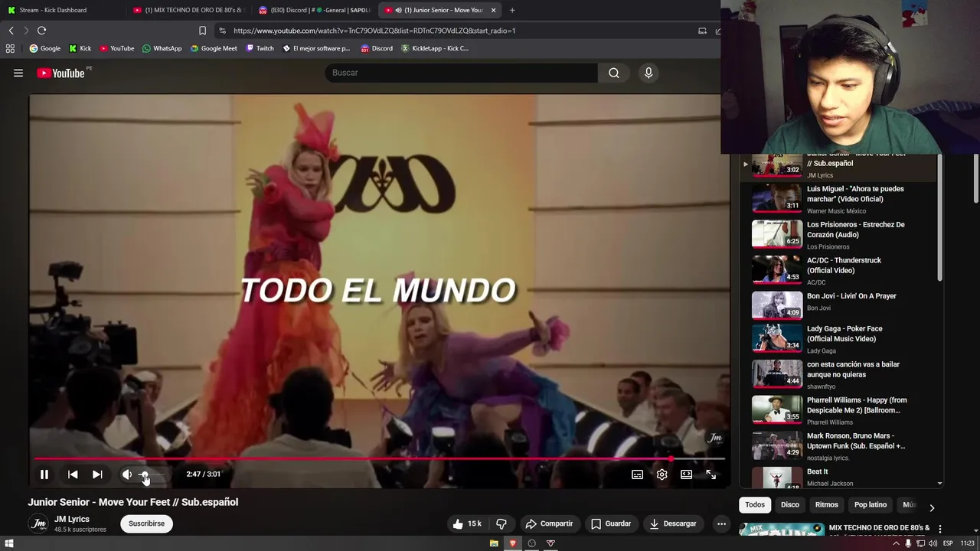Switch to Discord General browser tab
980x551 pixels.
[314, 10]
